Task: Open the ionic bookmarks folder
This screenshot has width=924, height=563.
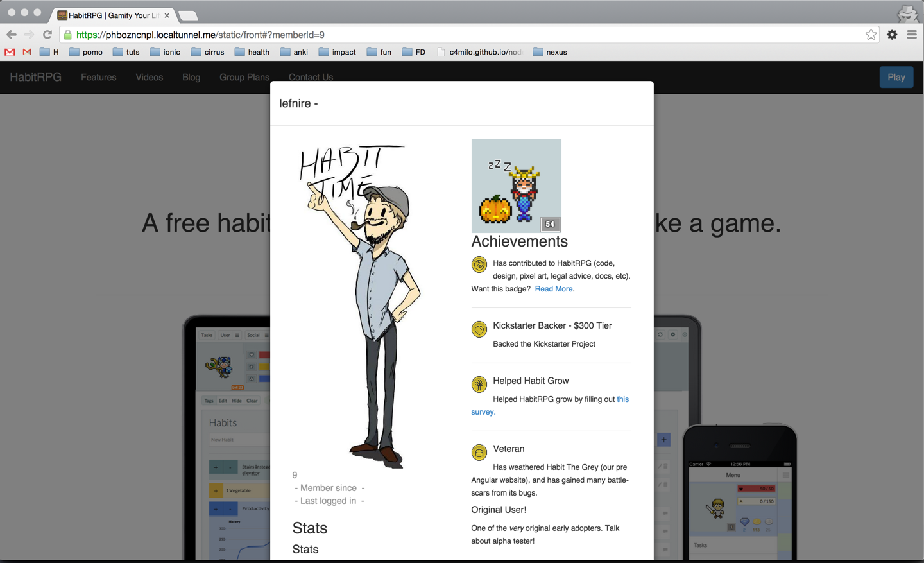Action: pyautogui.click(x=165, y=52)
